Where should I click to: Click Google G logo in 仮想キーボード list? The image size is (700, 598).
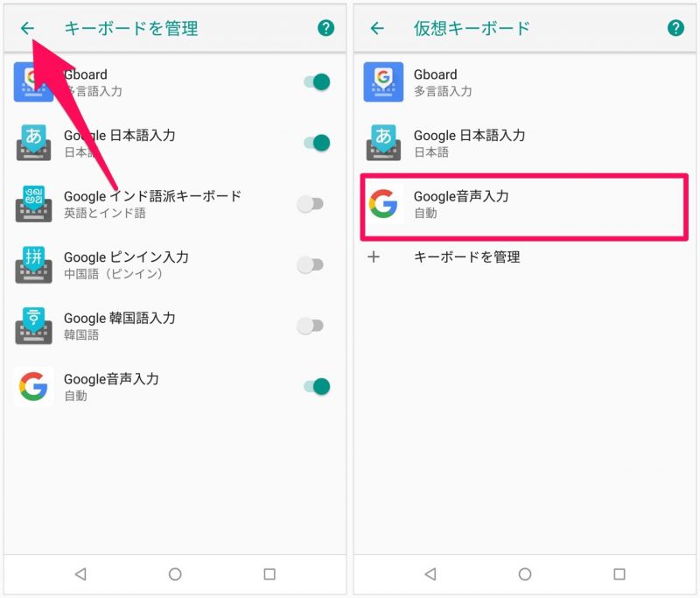point(383,204)
